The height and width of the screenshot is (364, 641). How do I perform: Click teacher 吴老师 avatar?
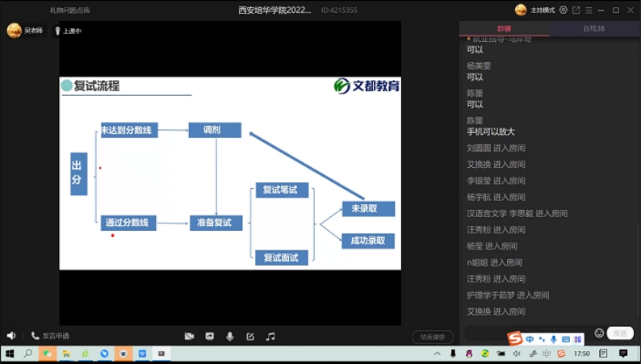[14, 31]
